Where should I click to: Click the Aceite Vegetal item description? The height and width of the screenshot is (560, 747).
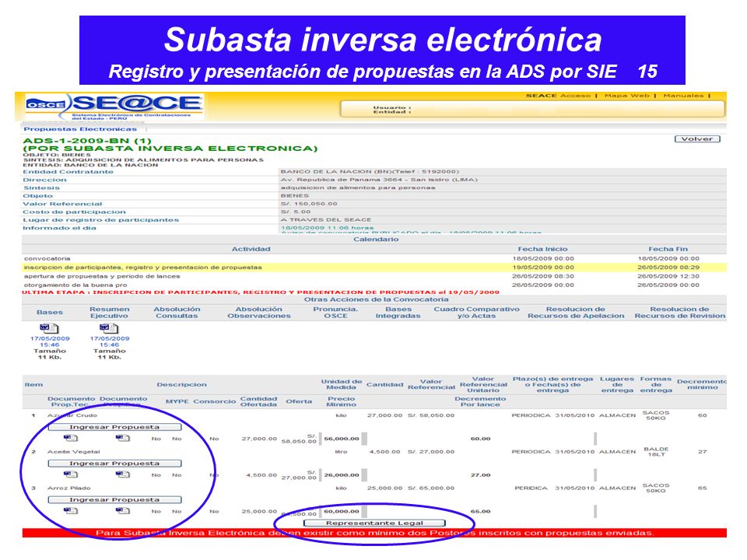coord(73,451)
